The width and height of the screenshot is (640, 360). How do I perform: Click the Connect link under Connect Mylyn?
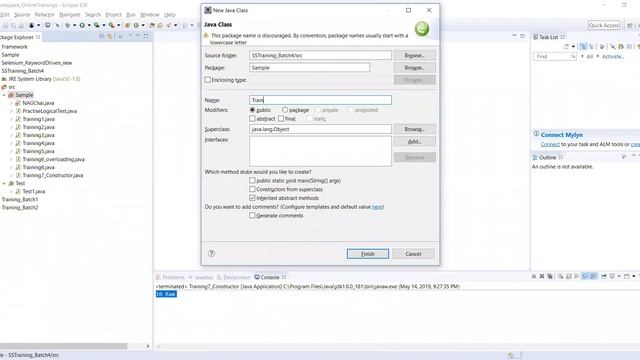[x=550, y=144]
